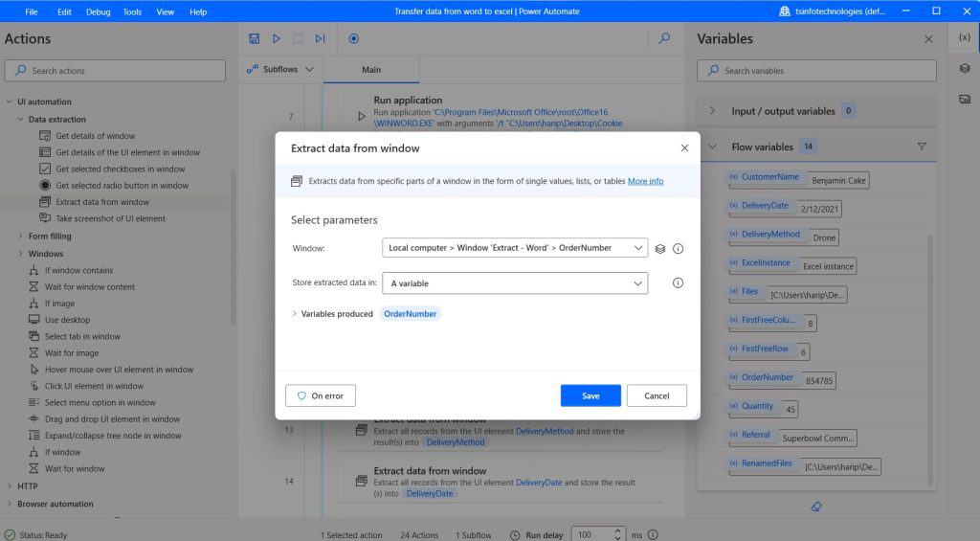Click the run delay info icon
This screenshot has height=541, width=980.
point(653,534)
